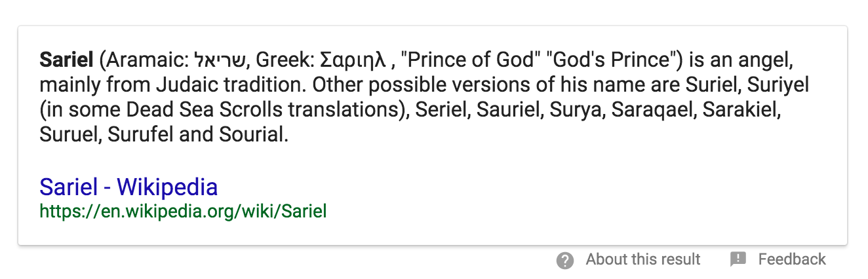Viewport: 868px width, 279px height.
Task: Visit the green en.wikipedia.org/wiki/Sariel URL
Action: 183,212
